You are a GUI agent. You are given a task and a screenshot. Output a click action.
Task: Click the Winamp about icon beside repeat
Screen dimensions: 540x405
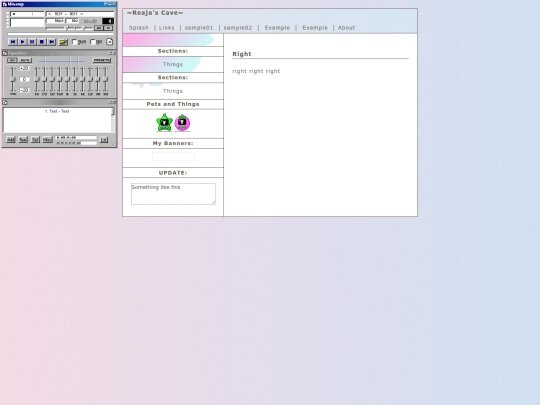point(109,42)
